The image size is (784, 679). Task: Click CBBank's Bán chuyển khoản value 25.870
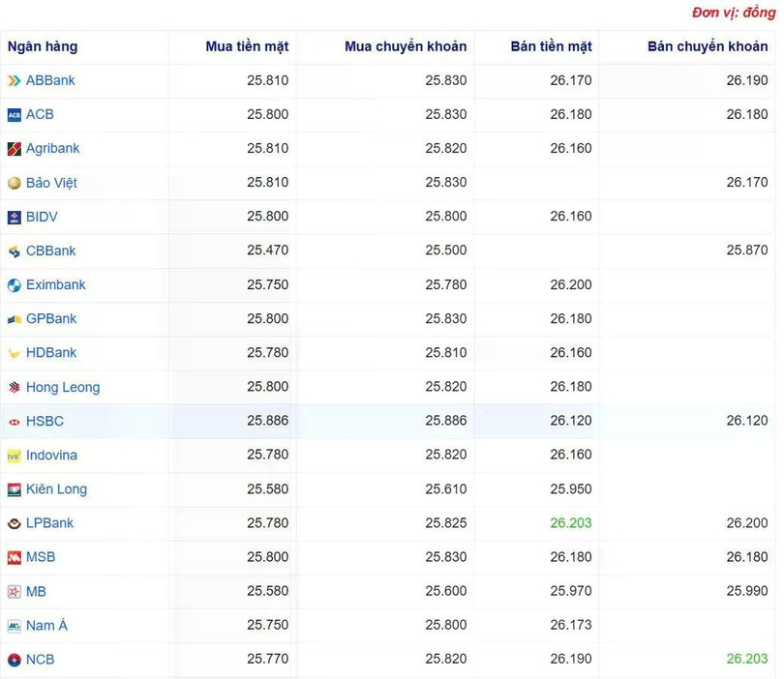[x=747, y=251]
